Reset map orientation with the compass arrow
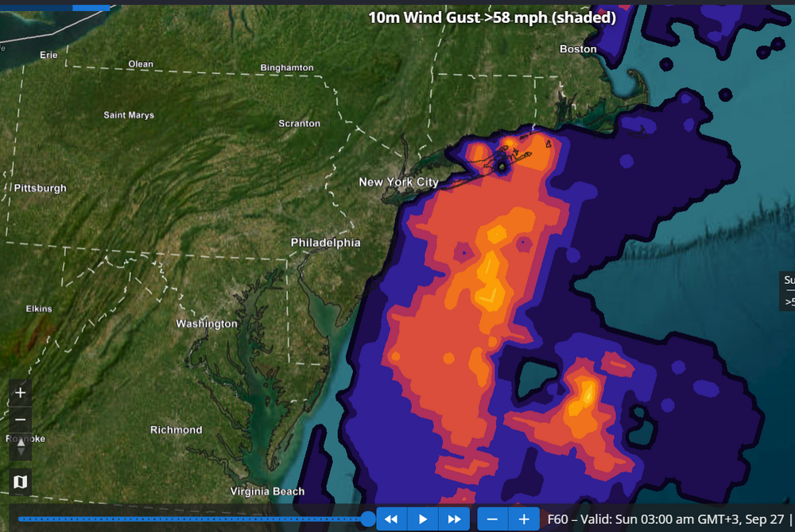Image resolution: width=795 pixels, height=532 pixels. pyautogui.click(x=21, y=447)
